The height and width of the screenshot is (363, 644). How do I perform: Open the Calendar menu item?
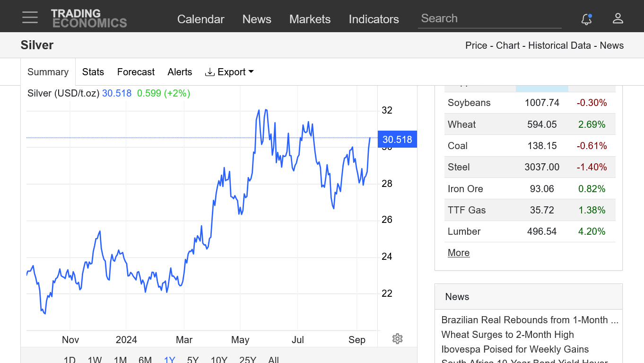(200, 19)
